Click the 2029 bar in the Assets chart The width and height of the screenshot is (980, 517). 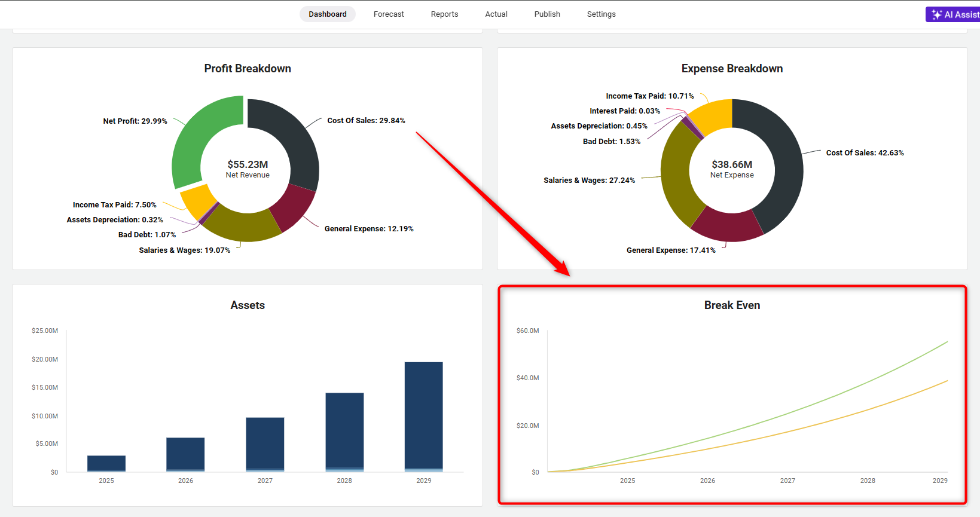tap(423, 417)
